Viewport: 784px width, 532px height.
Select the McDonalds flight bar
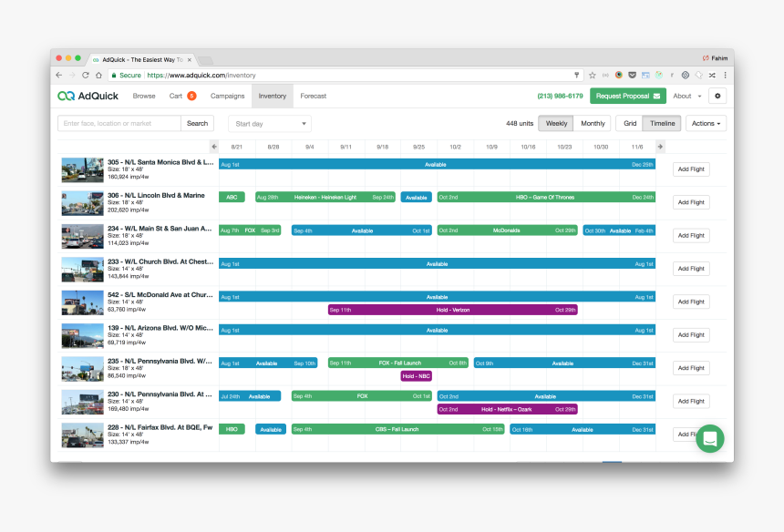coord(507,230)
